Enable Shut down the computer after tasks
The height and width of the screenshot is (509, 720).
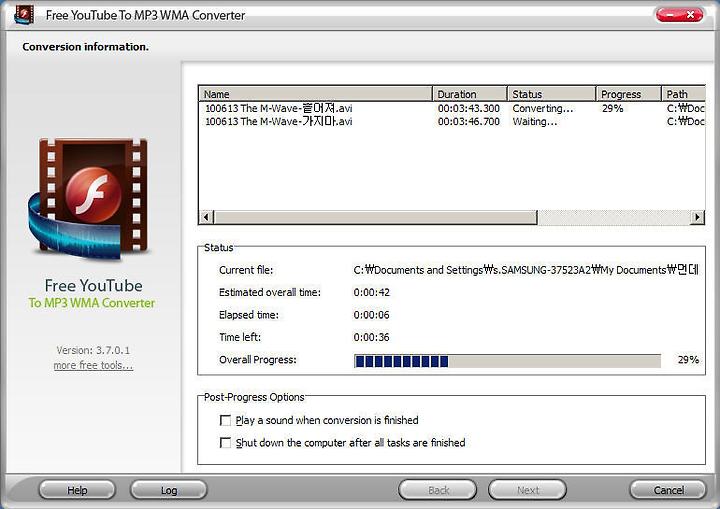(x=225, y=443)
